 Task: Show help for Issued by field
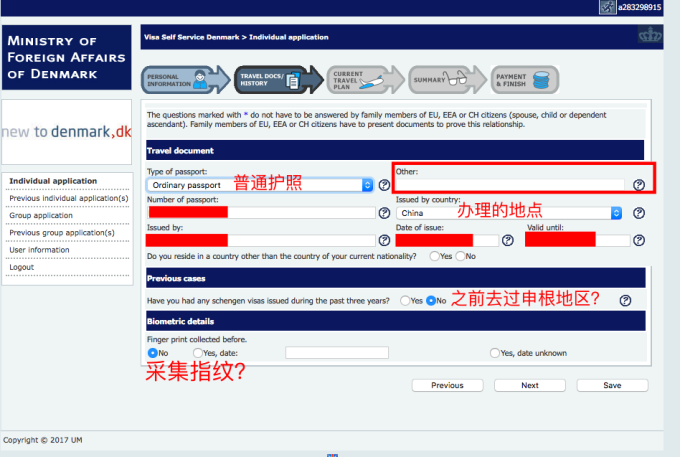[384, 240]
